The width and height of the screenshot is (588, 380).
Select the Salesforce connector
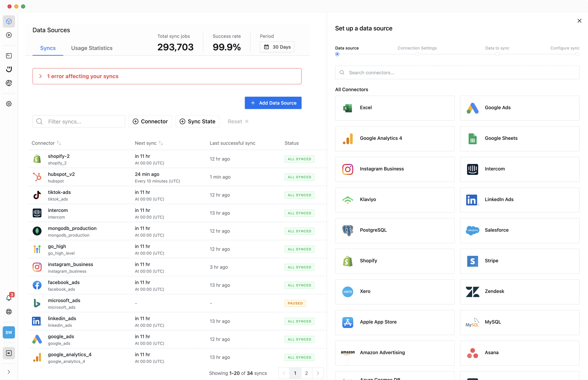click(520, 230)
